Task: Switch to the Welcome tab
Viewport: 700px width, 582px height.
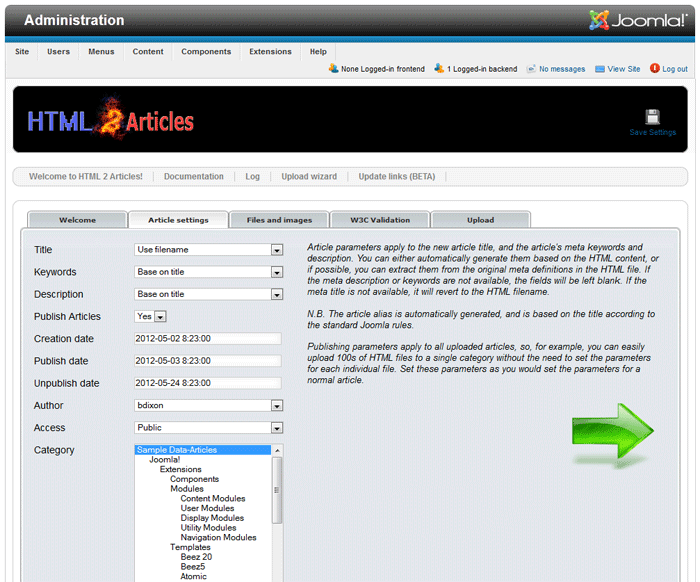Action: [x=77, y=220]
